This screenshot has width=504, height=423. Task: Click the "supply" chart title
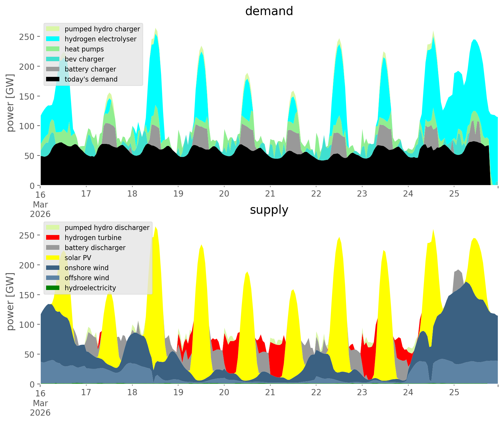tap(269, 210)
